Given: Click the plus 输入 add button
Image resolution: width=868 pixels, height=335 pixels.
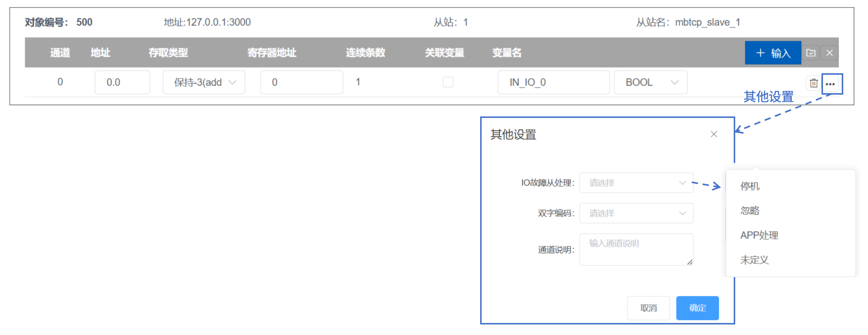Looking at the screenshot, I should click(x=773, y=53).
